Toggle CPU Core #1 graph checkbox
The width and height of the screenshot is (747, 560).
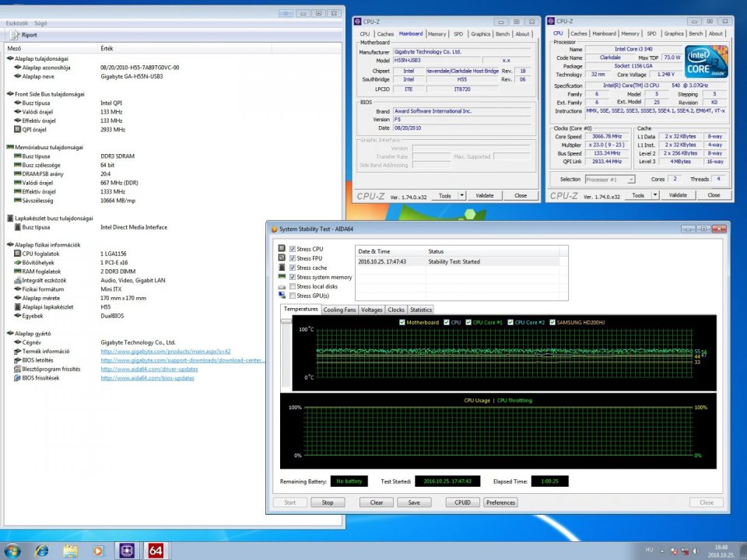coord(468,322)
